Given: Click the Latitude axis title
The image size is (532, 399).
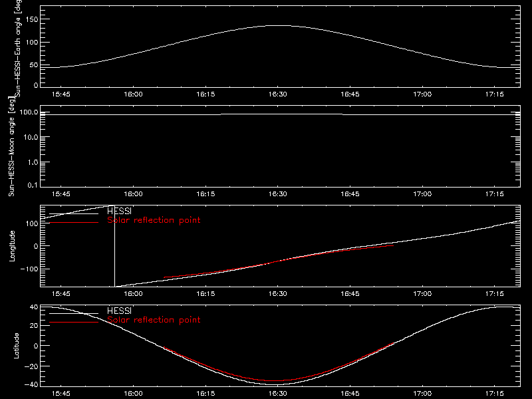Looking at the screenshot, I should pyautogui.click(x=16, y=346).
